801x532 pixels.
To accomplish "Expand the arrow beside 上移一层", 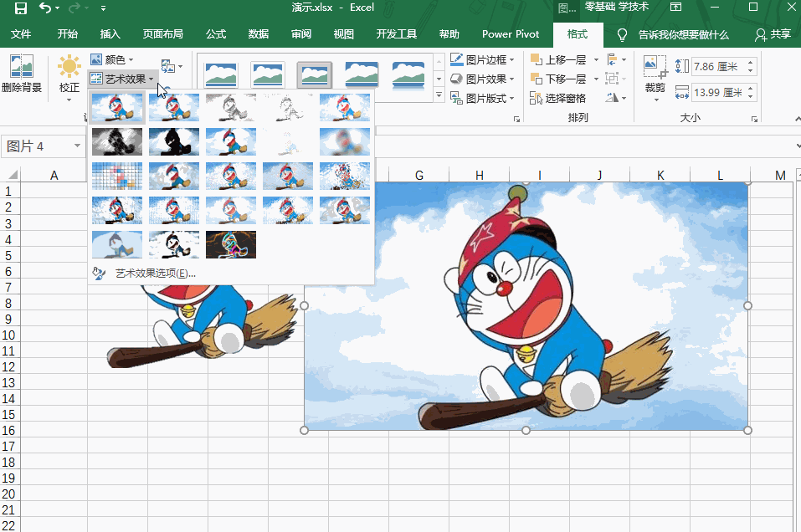I will click(x=596, y=59).
